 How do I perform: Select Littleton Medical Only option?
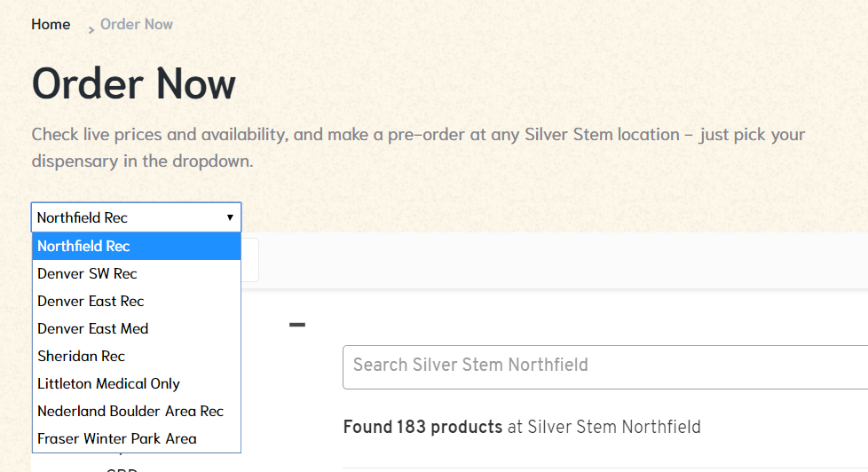(x=136, y=383)
